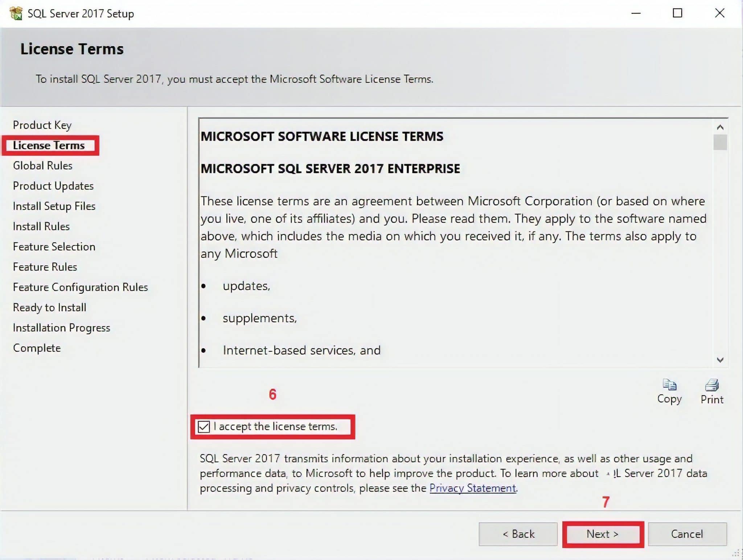Image resolution: width=743 pixels, height=560 pixels.
Task: Select Install Setup Files step
Action: click(x=54, y=206)
